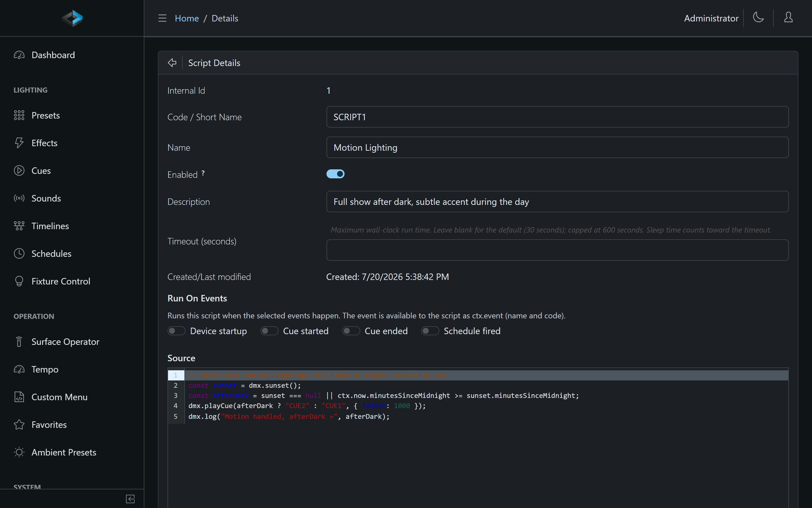This screenshot has height=508, width=812.
Task: Click the "Created: 7/20/2026 5:38:42 PM" text
Action: [388, 277]
